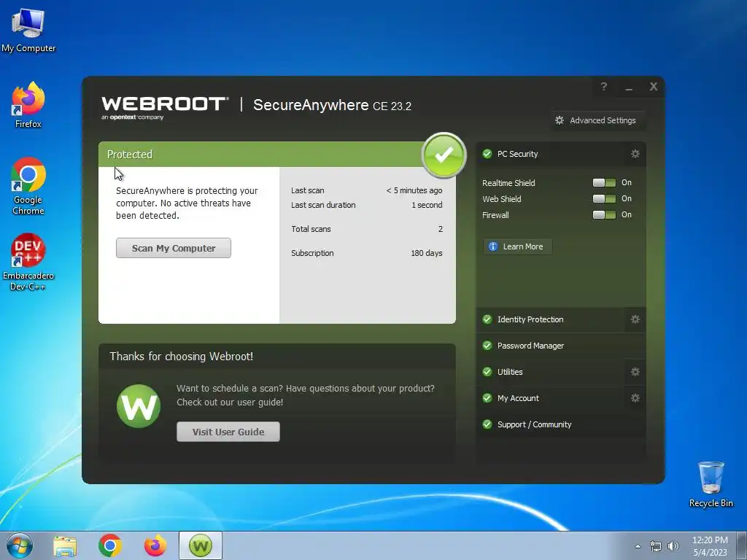Click the Webroot taskbar button
Screen dimensions: 747x560
click(200, 545)
